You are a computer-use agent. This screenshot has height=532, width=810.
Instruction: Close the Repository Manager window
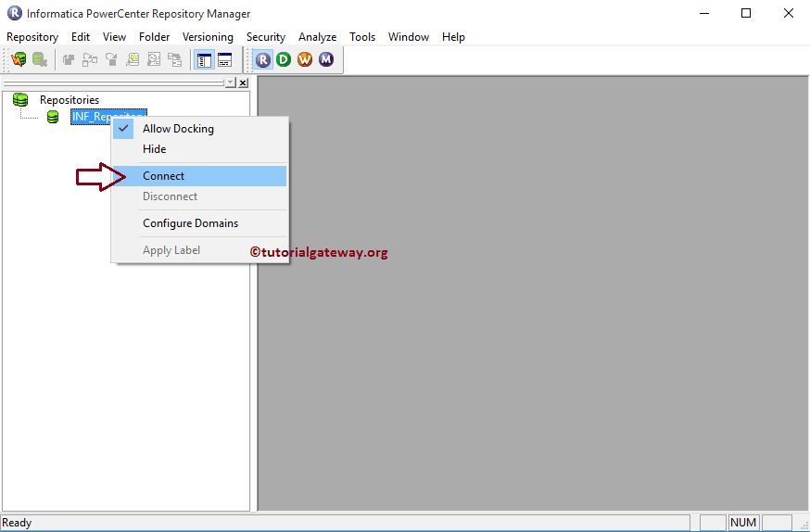(x=789, y=13)
